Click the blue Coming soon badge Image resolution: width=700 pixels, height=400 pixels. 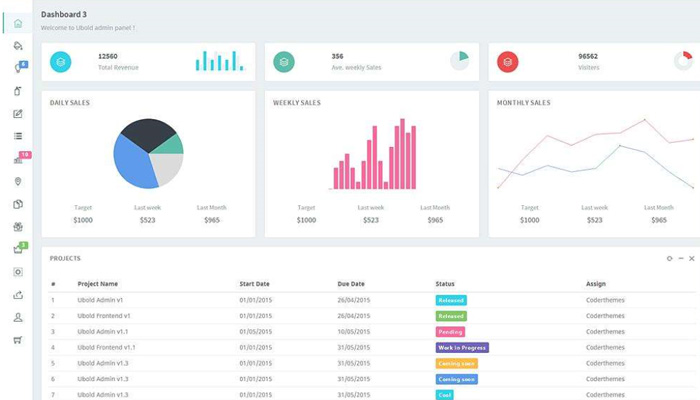[x=456, y=379]
